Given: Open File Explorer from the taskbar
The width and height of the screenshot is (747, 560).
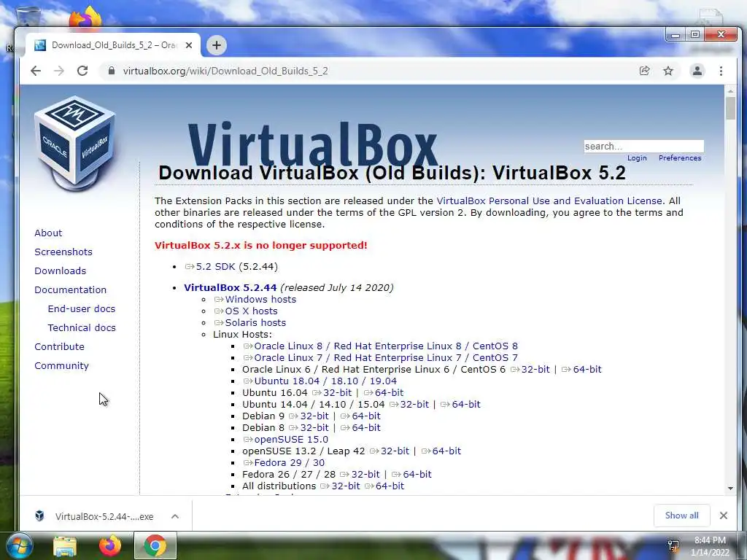Looking at the screenshot, I should coord(65,546).
